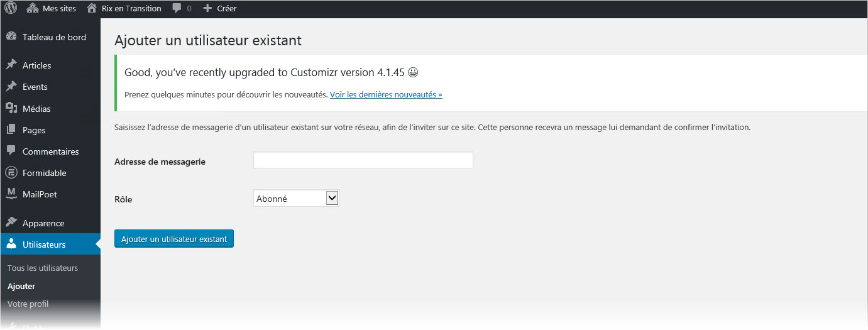Click the Apparence paintbrush icon

11,223
